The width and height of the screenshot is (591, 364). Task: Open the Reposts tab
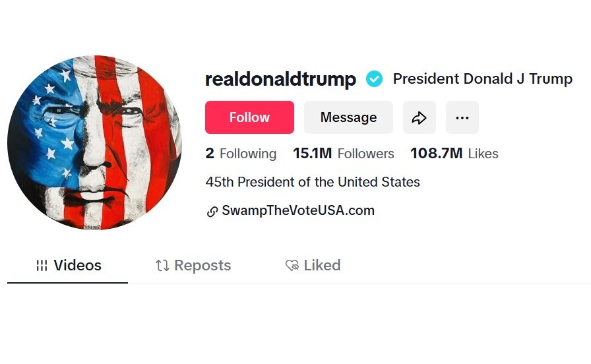(193, 266)
